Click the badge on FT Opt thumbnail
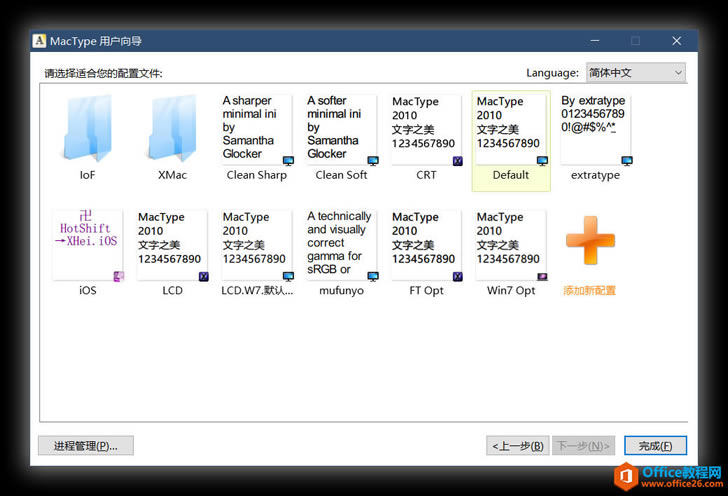This screenshot has height=496, width=728. pos(458,277)
